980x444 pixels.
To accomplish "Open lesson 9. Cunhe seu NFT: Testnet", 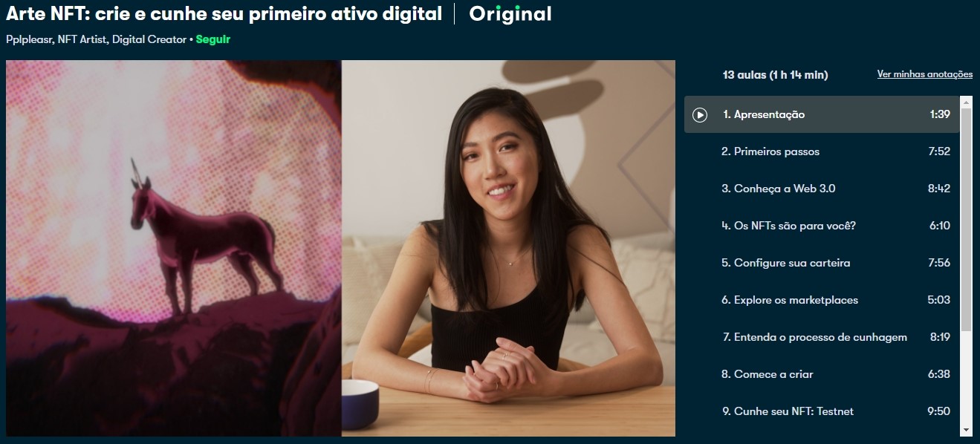I will tap(822, 411).
